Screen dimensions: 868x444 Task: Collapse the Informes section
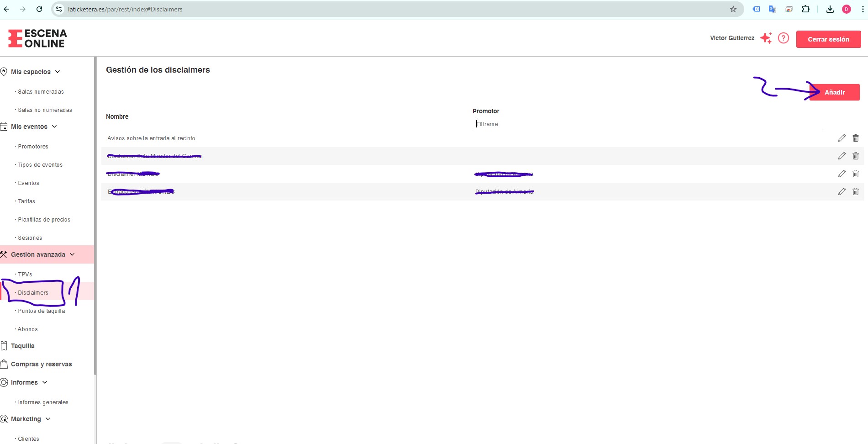point(45,382)
